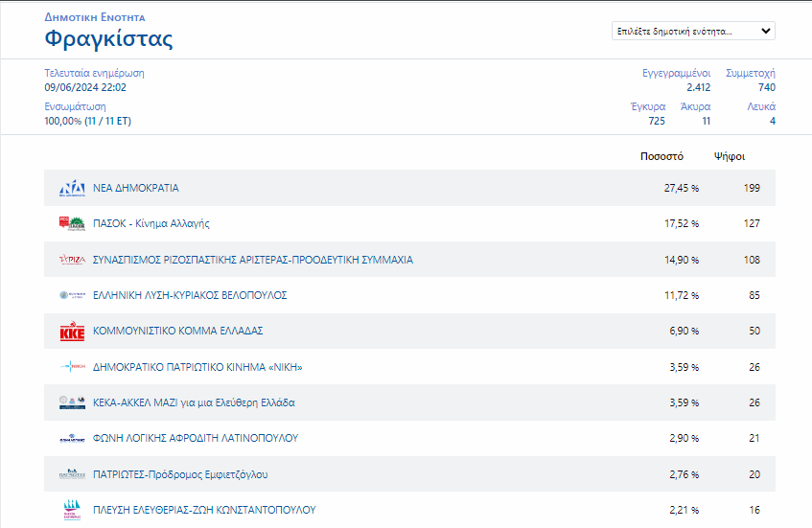This screenshot has height=528, width=812.
Task: Select the 'ΣΥΝΑΣΠΙΣΜΟΣ ΡΙΖΟΣΠΑΣΤΙΚΗΣ ΑΡΙΣΤΕΡΑΣ-ΠΡΟΟΔΕΥΤΙΚΗ ΣΥΜΜΑΧΙΑ' name
Action: click(253, 260)
